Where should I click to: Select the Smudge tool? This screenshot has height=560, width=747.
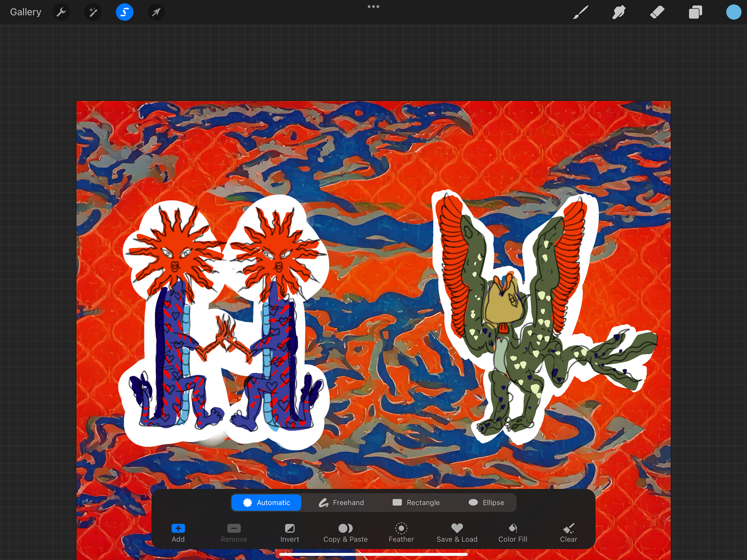click(619, 12)
